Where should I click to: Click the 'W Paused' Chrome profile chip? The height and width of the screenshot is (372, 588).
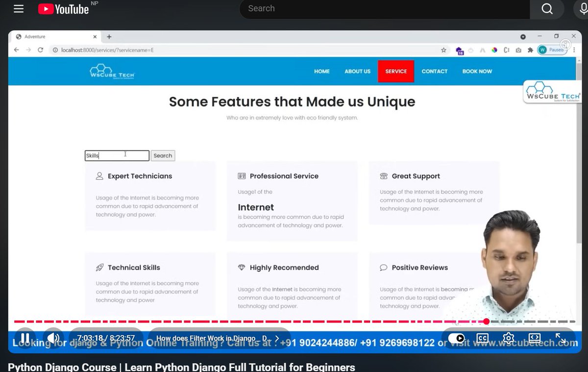click(x=552, y=50)
